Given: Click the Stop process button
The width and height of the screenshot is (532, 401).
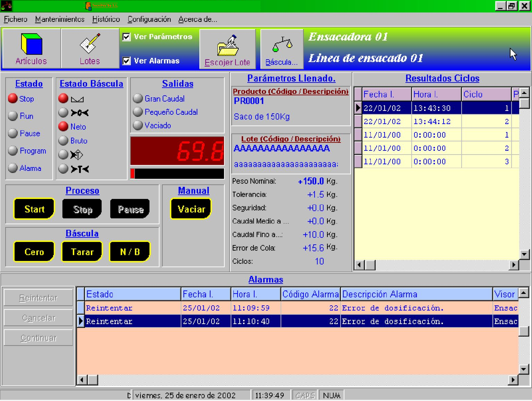Looking at the screenshot, I should (x=82, y=209).
